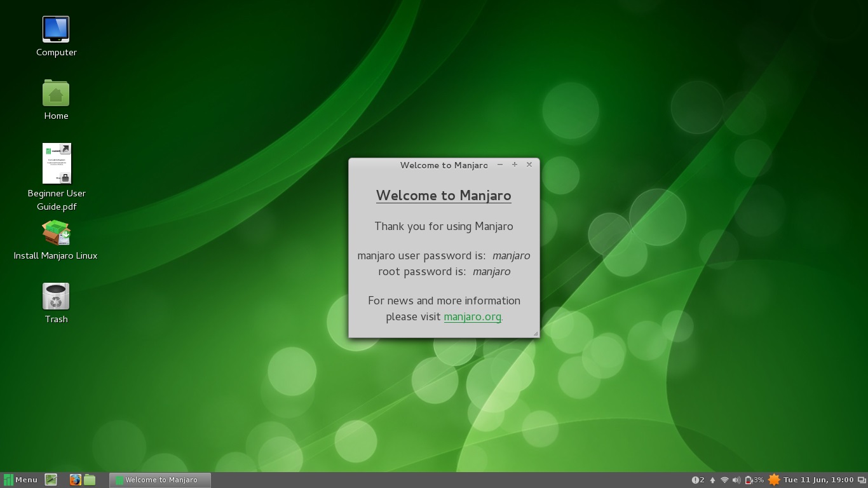This screenshot has width=868, height=488.
Task: Click the 'root password is:' line
Action: point(444,271)
